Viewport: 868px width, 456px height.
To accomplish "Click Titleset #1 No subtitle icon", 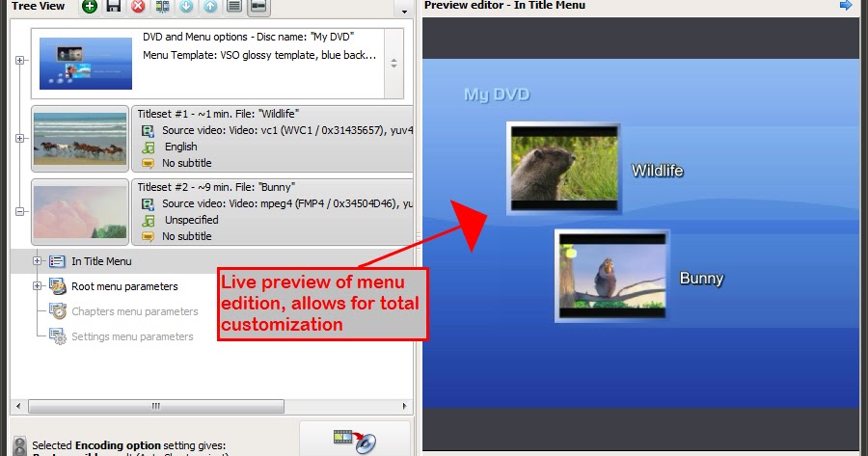I will coord(148,163).
